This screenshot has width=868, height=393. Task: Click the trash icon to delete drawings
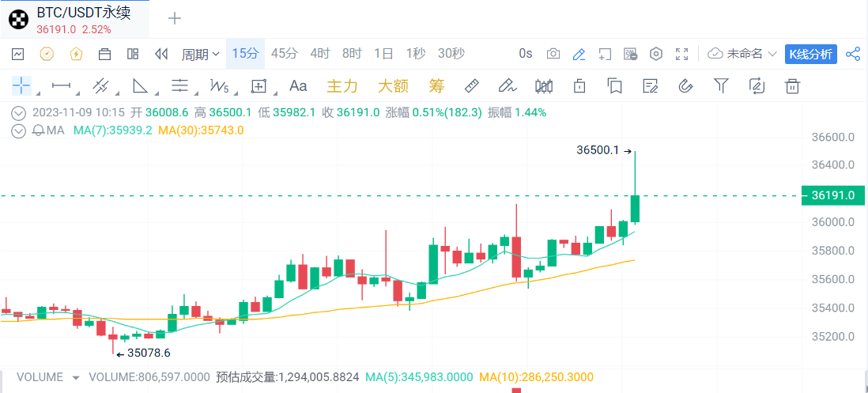point(792,85)
